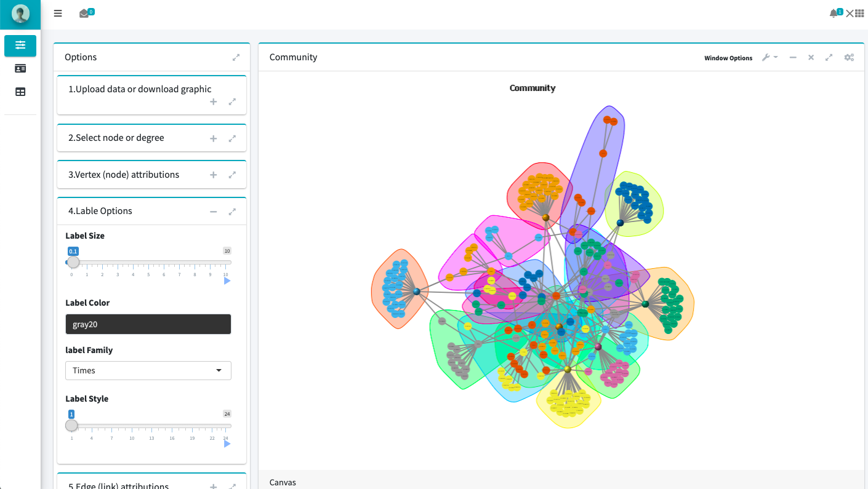Expand Edge (link) attributions section
This screenshot has height=489, width=868.
(x=214, y=486)
